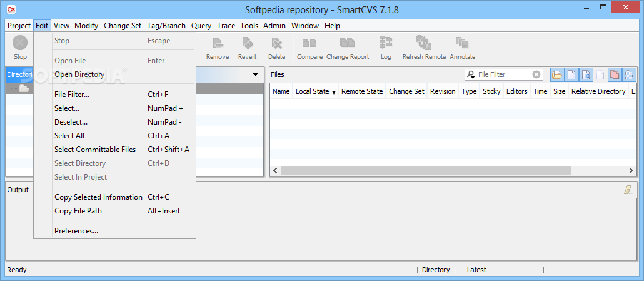The height and width of the screenshot is (281, 644).
Task: Open the Tools menu
Action: point(249,26)
